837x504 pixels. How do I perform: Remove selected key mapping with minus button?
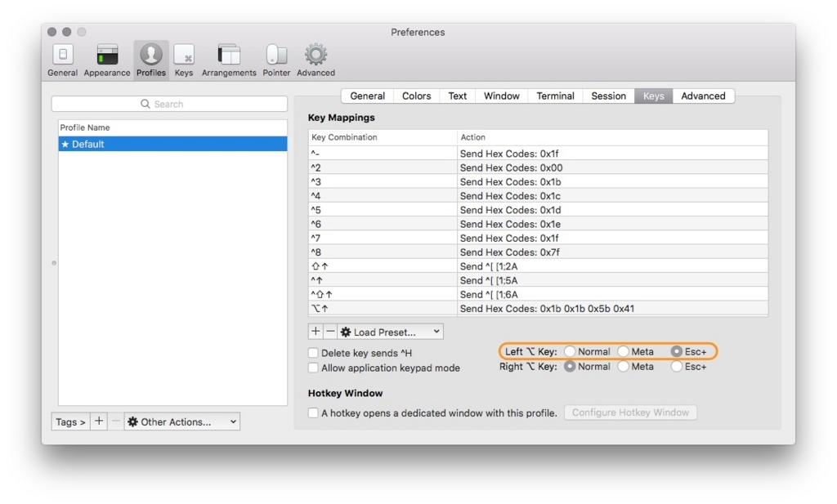pos(330,332)
